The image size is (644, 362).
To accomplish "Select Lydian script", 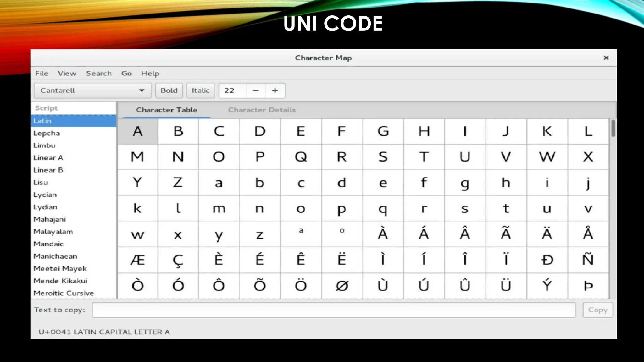I will pyautogui.click(x=74, y=207).
